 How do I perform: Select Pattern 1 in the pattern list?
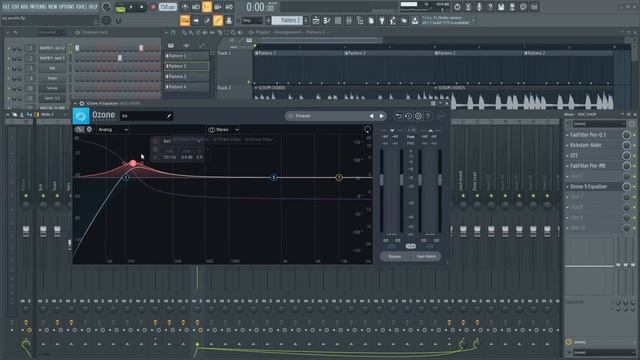tap(187, 56)
